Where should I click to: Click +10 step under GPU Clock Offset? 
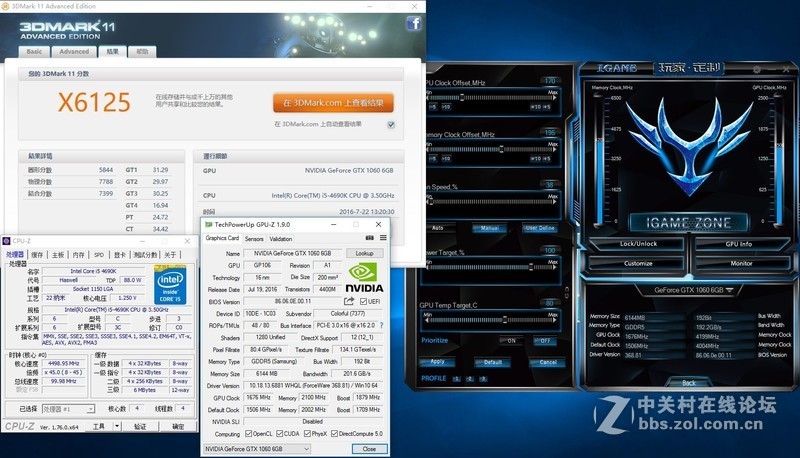pyautogui.click(x=536, y=107)
